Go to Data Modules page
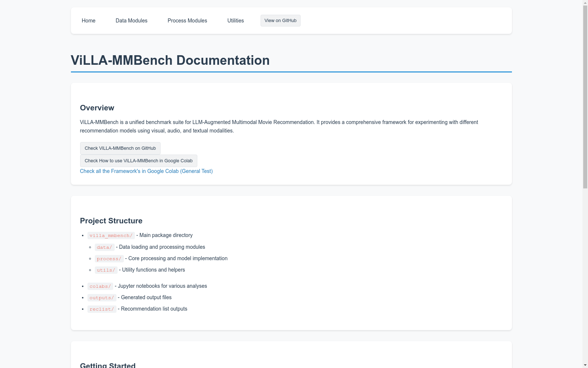This screenshot has width=588, height=368. pos(132,21)
